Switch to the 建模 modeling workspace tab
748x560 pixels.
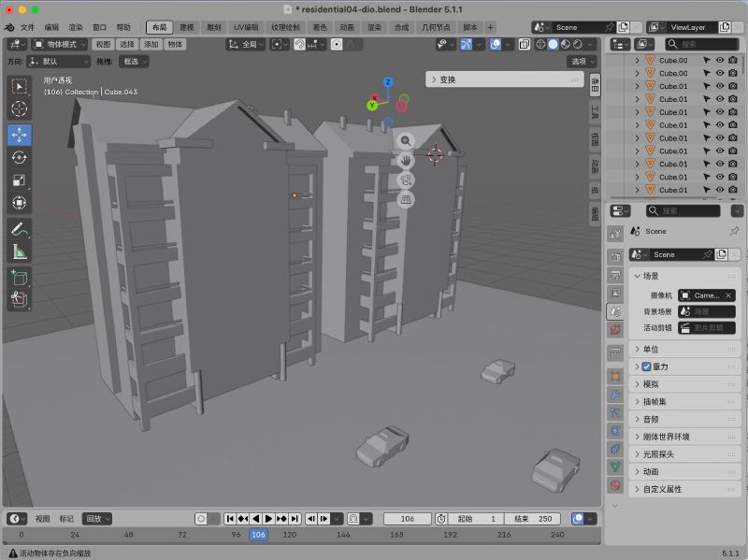186,27
